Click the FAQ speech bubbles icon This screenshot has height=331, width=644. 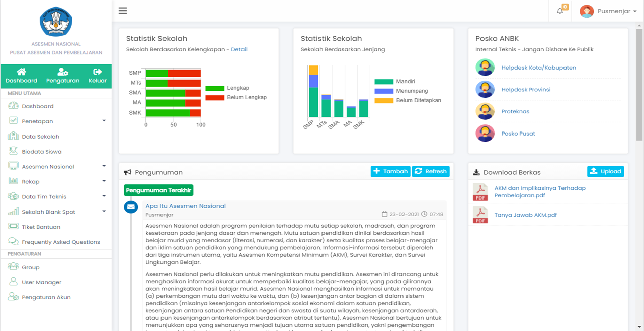[14, 242]
